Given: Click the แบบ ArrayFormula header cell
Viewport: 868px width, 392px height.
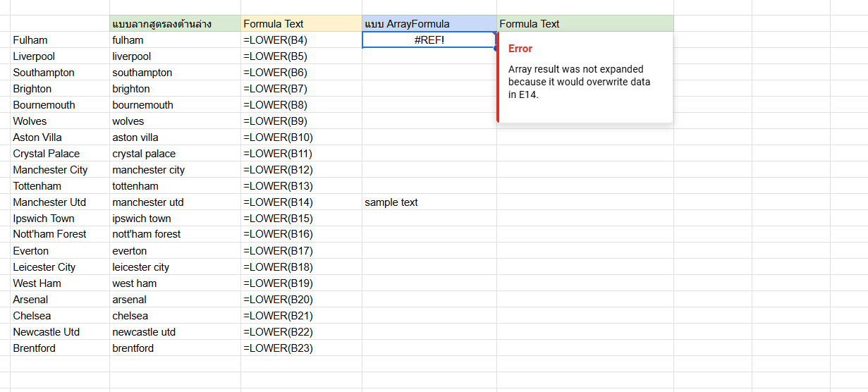Looking at the screenshot, I should click(429, 24).
